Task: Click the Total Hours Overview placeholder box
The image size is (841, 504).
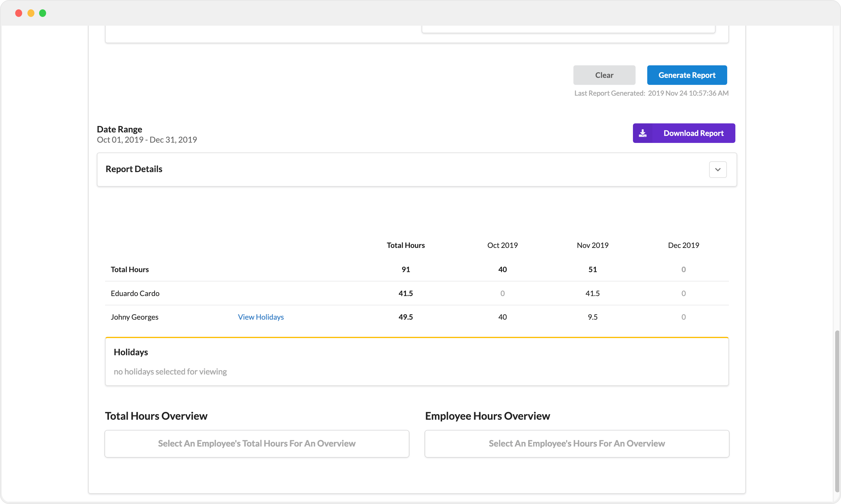Action: coord(257,444)
